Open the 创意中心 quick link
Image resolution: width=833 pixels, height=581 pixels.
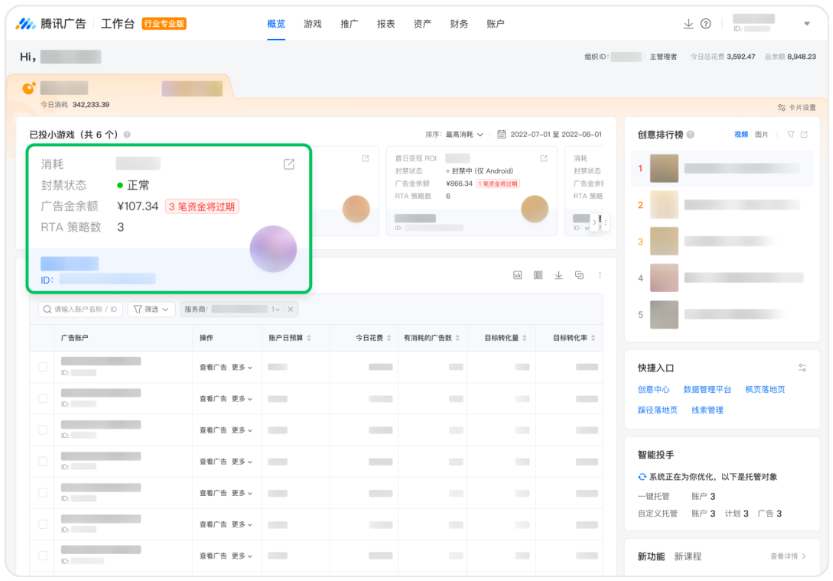click(653, 389)
